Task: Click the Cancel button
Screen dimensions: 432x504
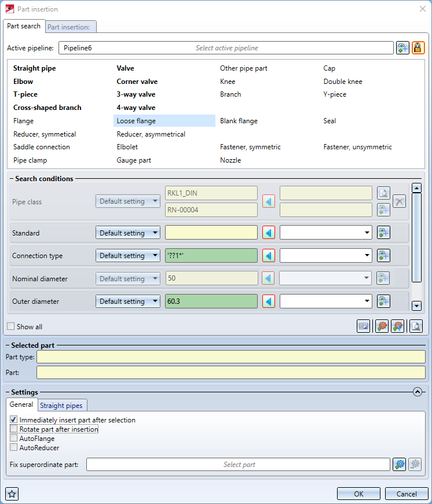Action: pos(405,494)
